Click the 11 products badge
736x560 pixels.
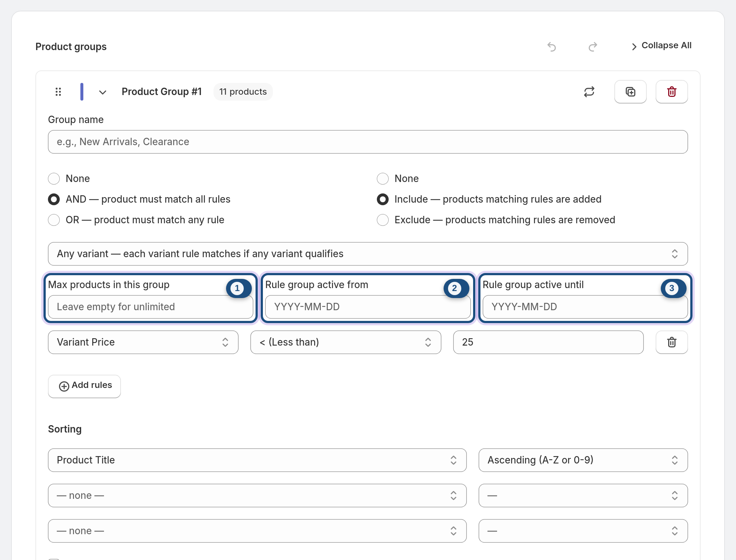(243, 92)
